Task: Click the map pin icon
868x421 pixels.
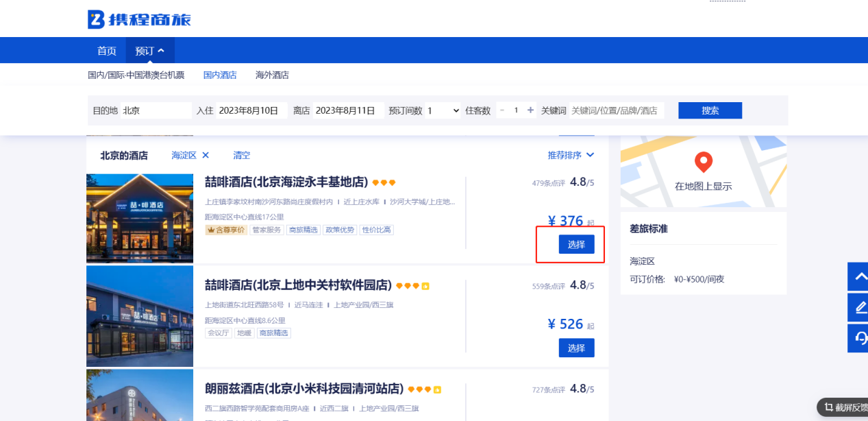Action: (x=704, y=163)
